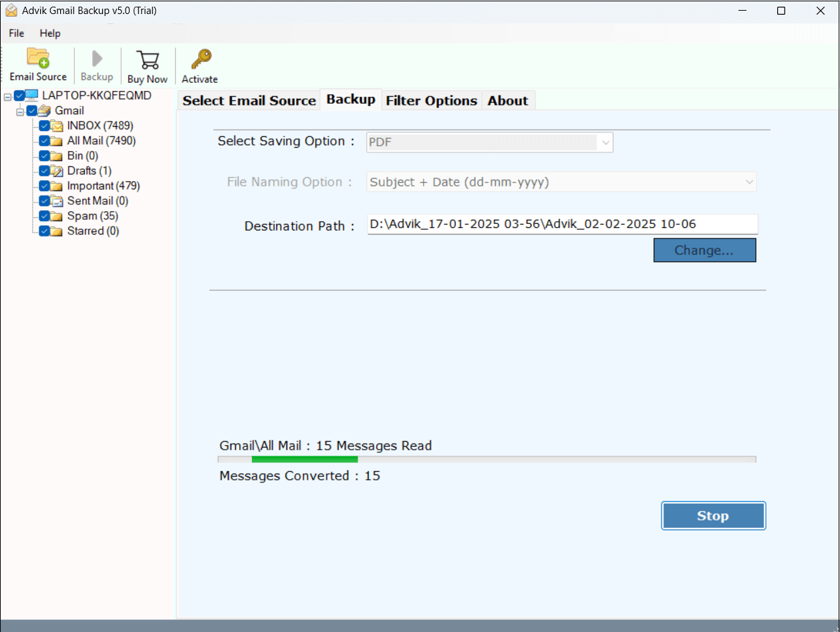
Task: Select the Sent Mail (0) label
Action: [98, 201]
